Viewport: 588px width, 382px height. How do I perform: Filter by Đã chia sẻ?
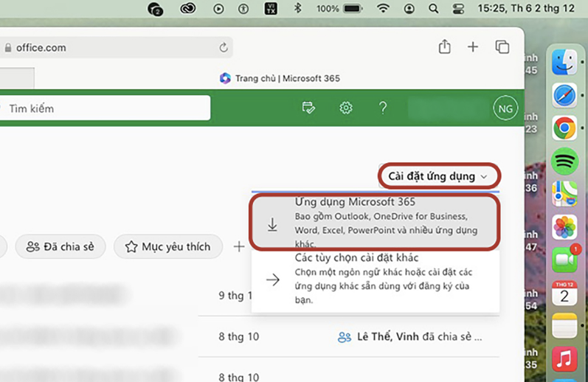point(60,247)
